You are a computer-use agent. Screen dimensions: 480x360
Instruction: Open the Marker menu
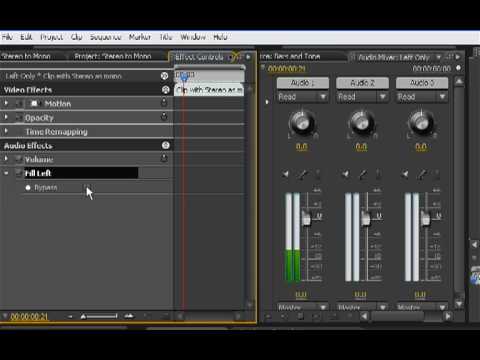(140, 37)
